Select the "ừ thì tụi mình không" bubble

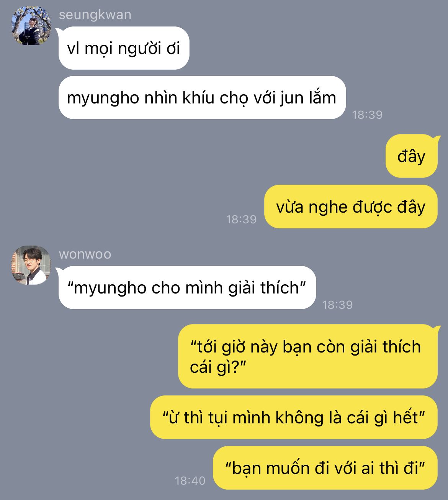[294, 417]
